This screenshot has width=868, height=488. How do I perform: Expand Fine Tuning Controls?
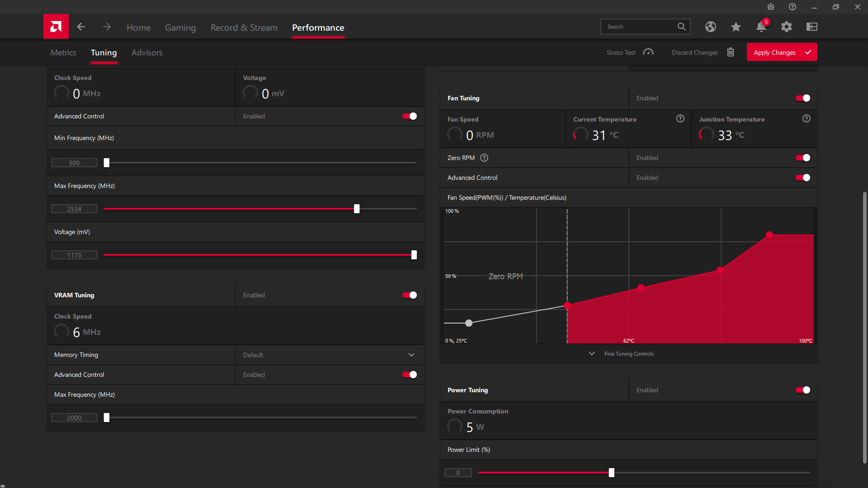628,354
